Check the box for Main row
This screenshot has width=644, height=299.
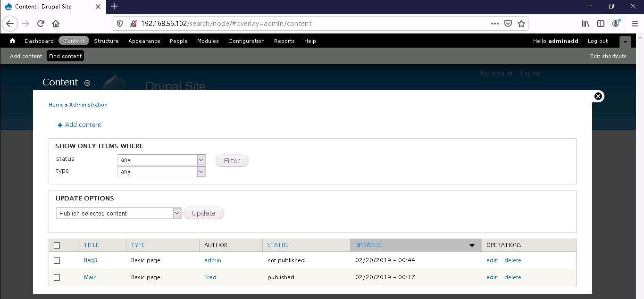pos(57,277)
